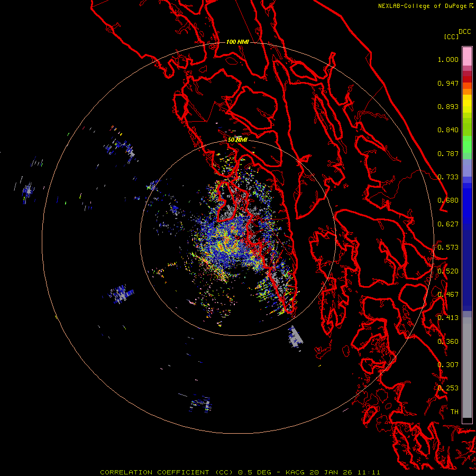Click the 1.000 color scale value

point(448,59)
